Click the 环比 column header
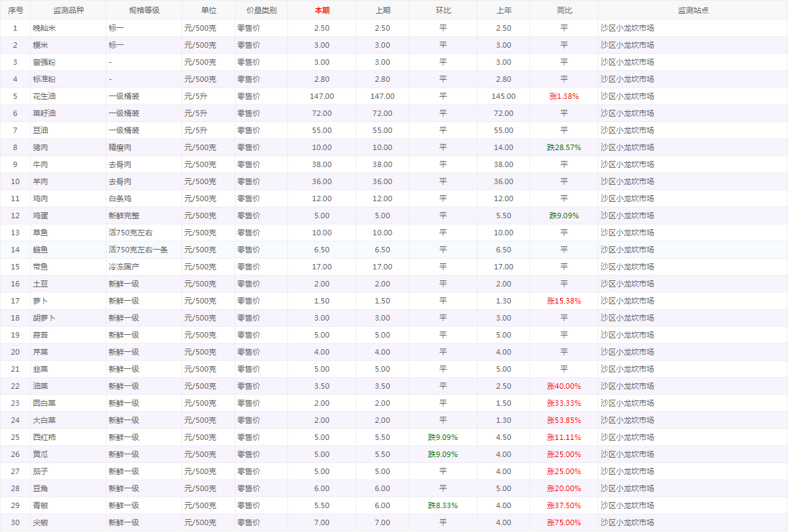 tap(443, 10)
